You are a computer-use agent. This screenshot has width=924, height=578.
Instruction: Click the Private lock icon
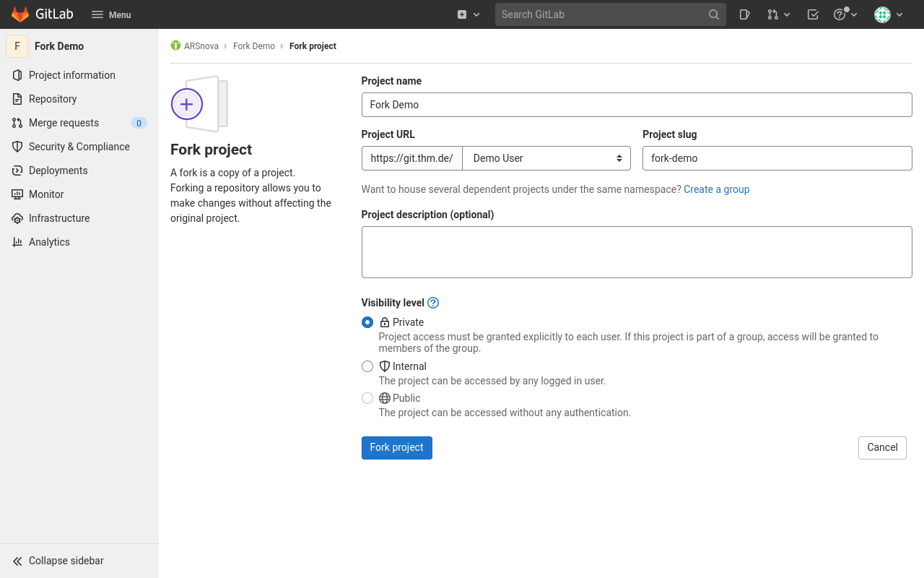[385, 322]
